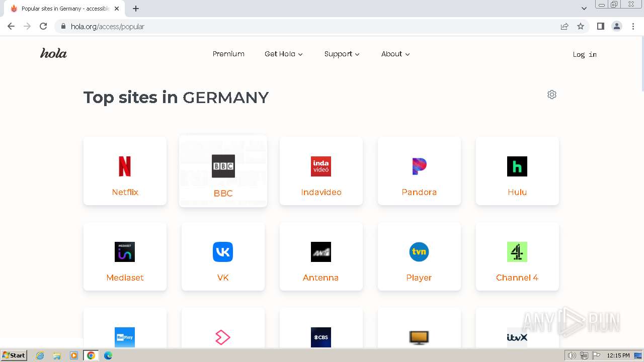Open the Pandora logo tile
Screen dimensions: 644x362
coord(419,166)
